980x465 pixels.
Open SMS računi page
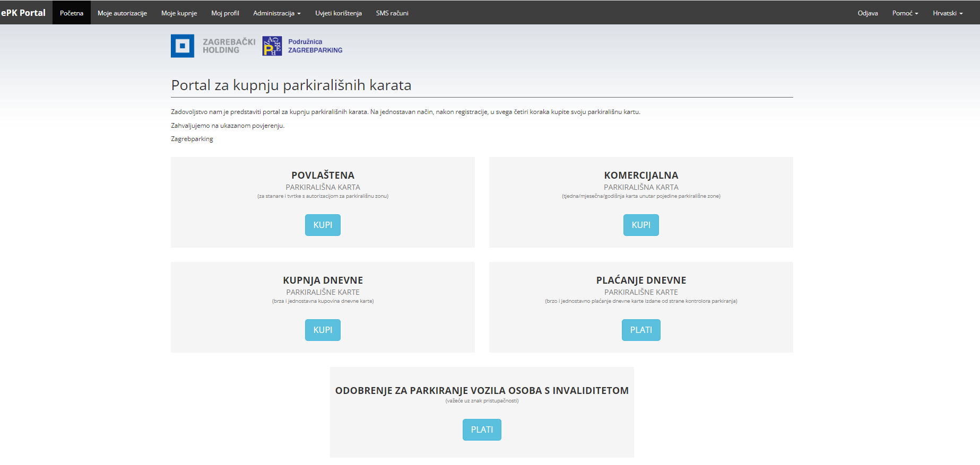(392, 13)
